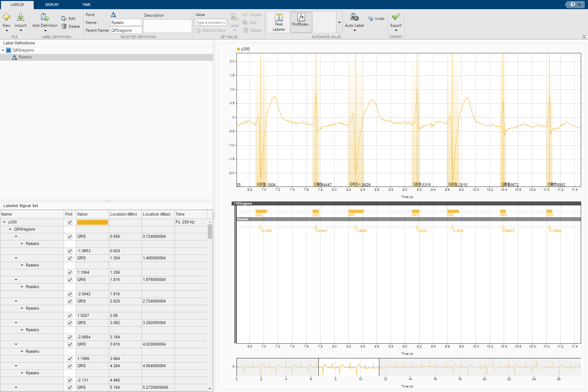Select the findRpeaks function

click(301, 22)
